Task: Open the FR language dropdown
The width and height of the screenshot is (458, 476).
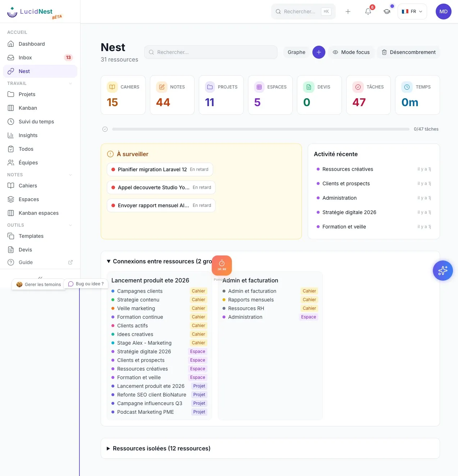Action: pos(412,12)
